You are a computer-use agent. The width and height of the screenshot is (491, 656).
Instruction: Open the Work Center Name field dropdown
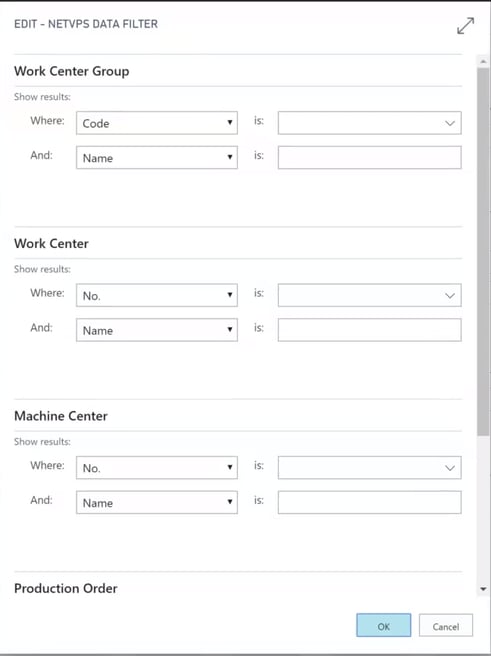(x=157, y=330)
